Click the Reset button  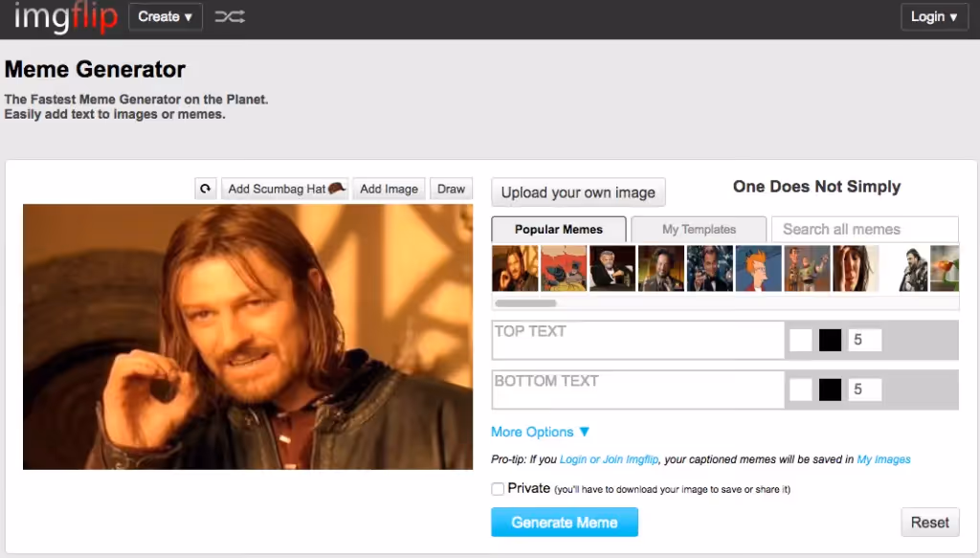coord(930,523)
